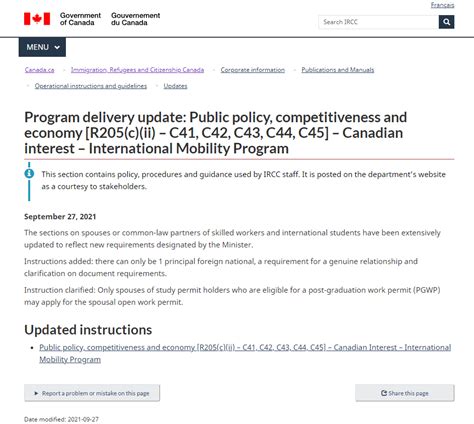Screen dimensions: 474x424
Task: Open the updated instructions Public policy link
Action: (245, 353)
